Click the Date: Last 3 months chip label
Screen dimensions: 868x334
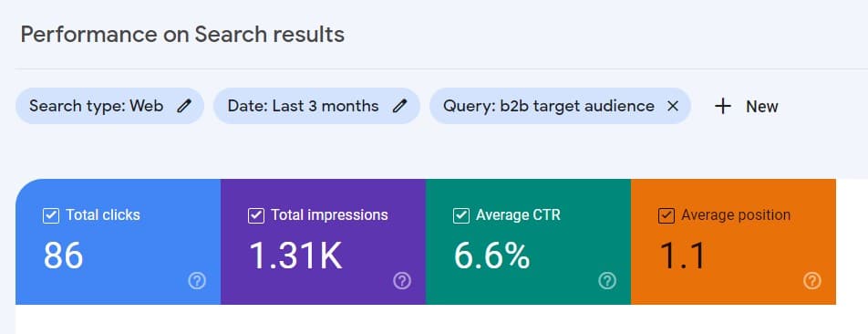coord(303,106)
